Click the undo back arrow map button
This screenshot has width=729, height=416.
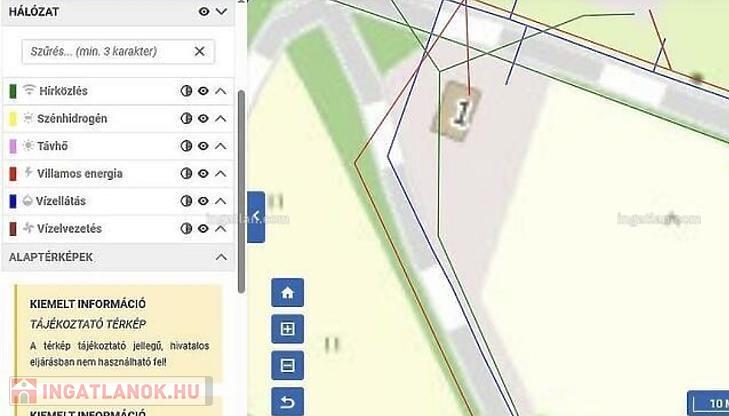coord(287,402)
